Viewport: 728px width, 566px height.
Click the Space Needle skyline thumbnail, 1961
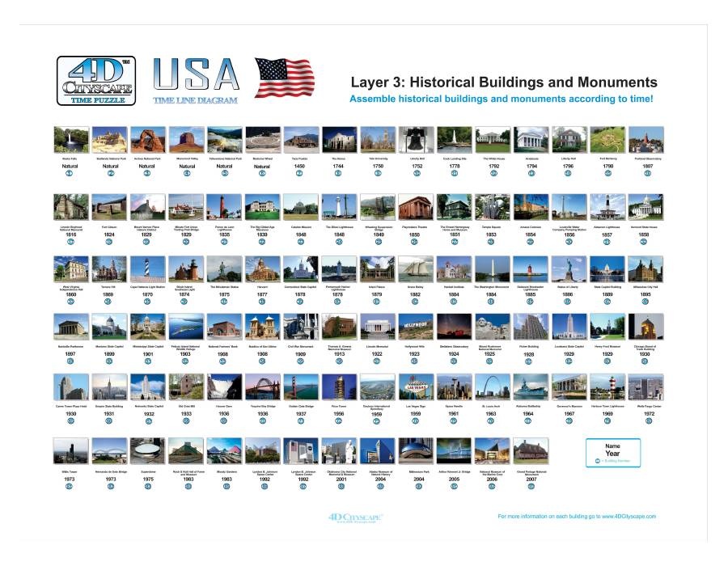coord(454,387)
